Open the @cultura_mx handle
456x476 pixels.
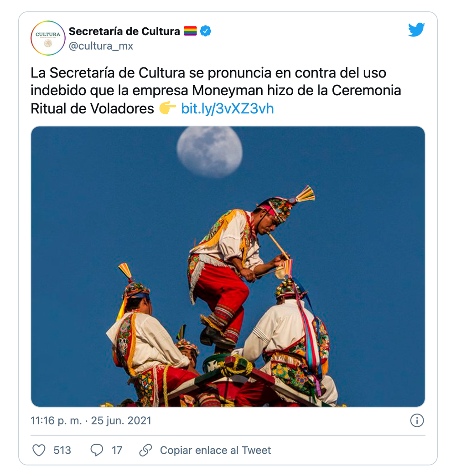tap(101, 46)
